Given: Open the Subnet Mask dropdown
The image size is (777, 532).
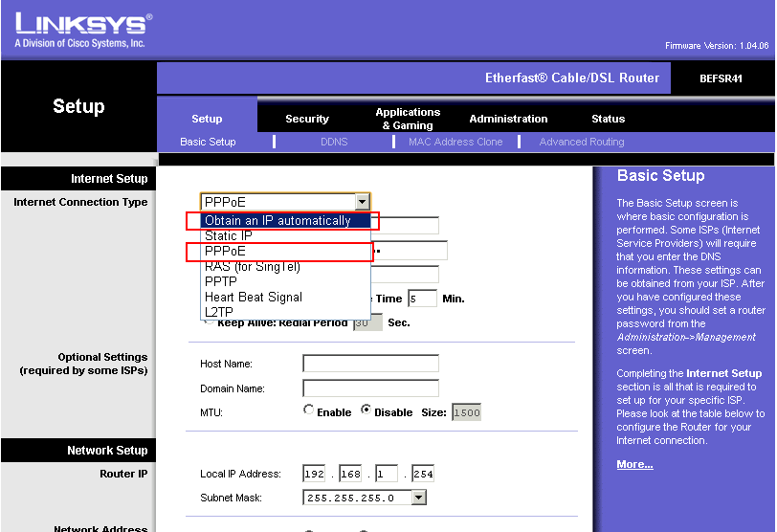Looking at the screenshot, I should coord(365,498).
